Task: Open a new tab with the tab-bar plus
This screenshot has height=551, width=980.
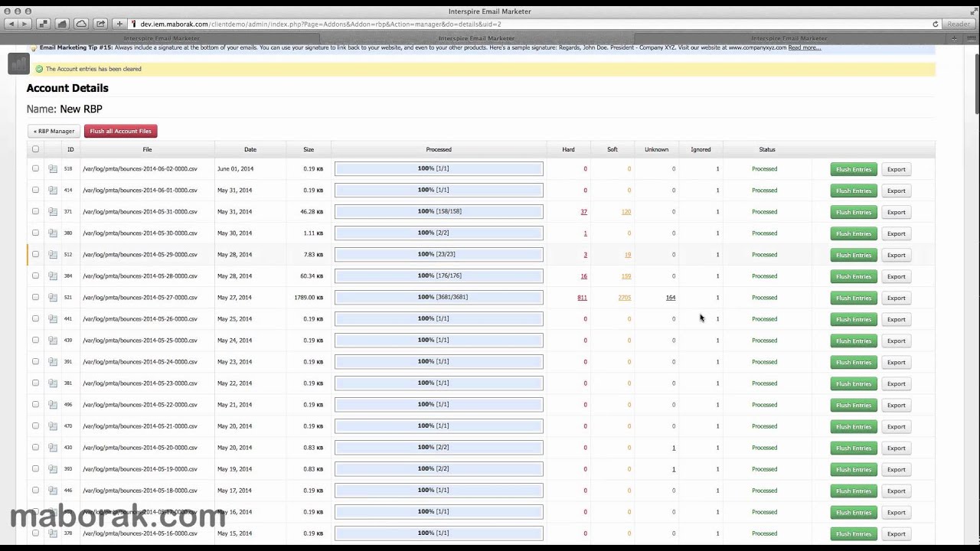Action: click(954, 38)
